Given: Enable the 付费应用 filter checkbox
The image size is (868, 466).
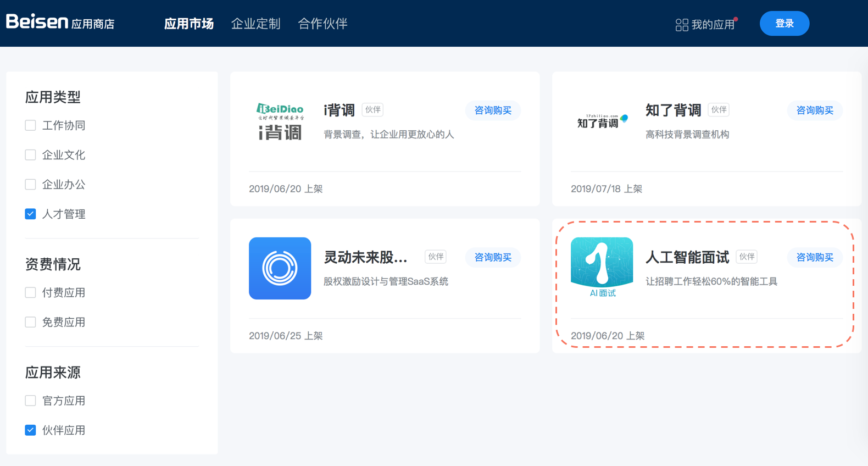Looking at the screenshot, I should (x=30, y=293).
